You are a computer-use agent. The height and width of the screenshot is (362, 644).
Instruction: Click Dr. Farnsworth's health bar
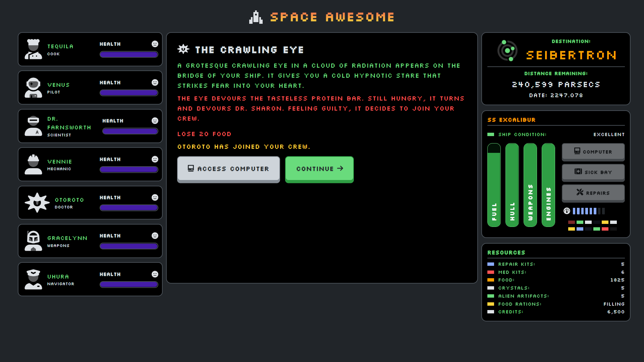coord(130,131)
